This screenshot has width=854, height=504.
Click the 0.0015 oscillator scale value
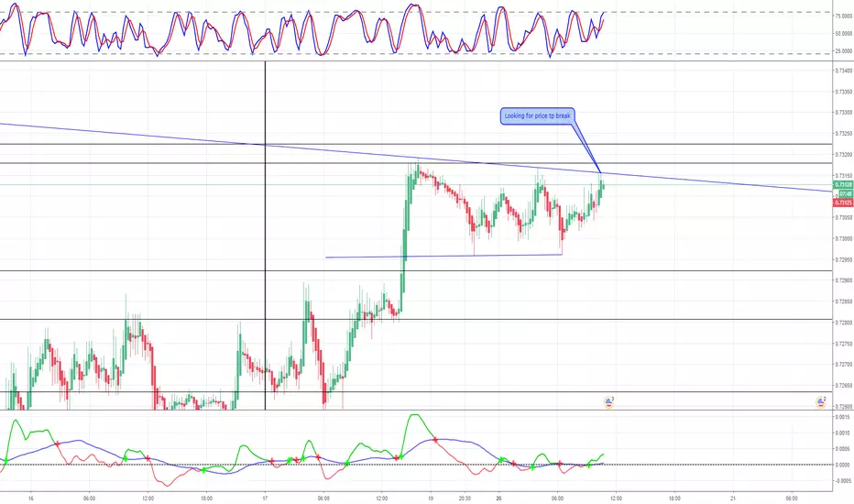tap(843, 417)
